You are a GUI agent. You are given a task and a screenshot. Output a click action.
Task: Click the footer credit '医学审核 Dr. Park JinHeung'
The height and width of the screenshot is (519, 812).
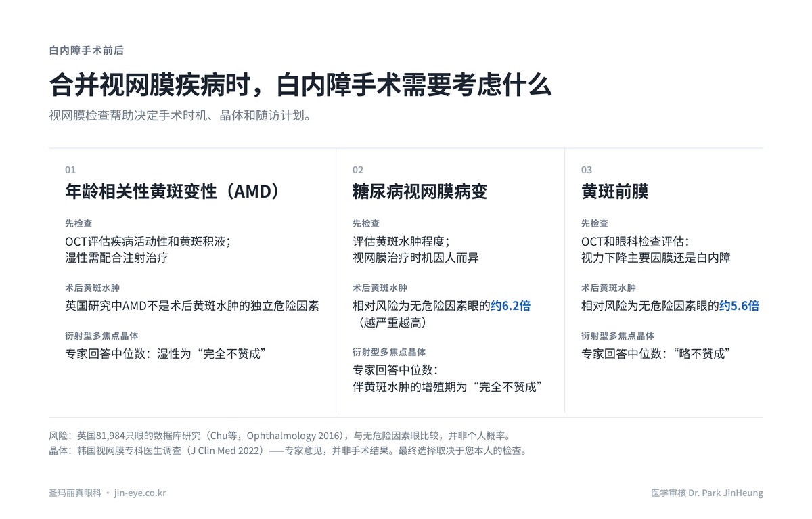[x=707, y=493]
